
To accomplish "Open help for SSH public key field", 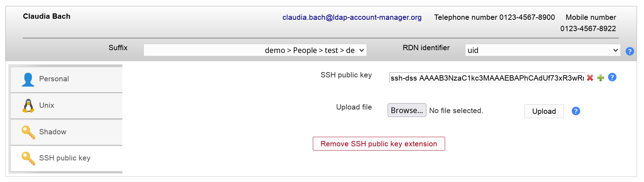I will [x=612, y=77].
